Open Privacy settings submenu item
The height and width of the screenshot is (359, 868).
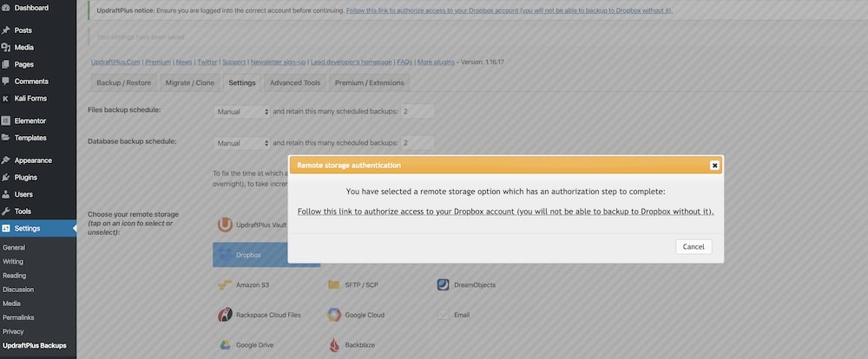click(x=13, y=331)
